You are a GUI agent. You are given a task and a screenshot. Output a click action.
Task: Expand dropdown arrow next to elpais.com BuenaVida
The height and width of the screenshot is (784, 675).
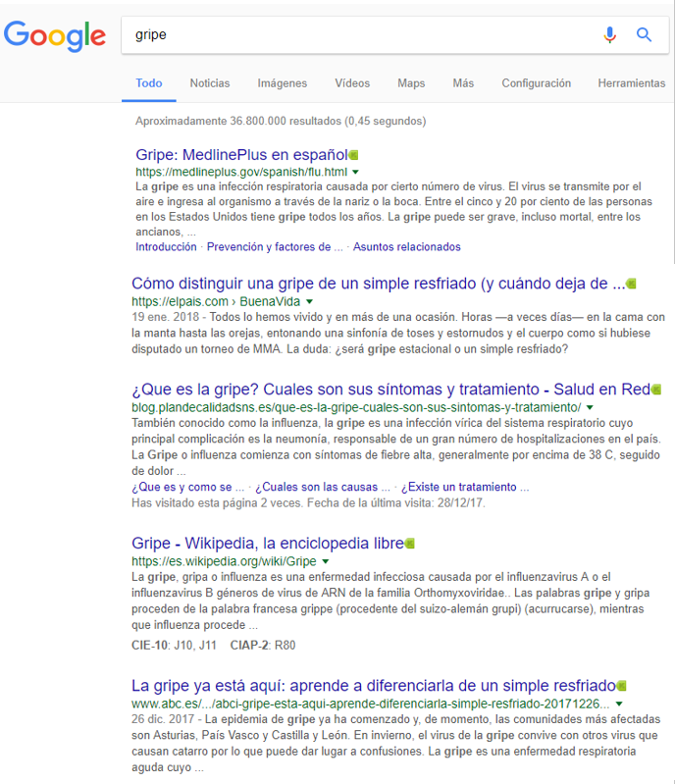310,301
